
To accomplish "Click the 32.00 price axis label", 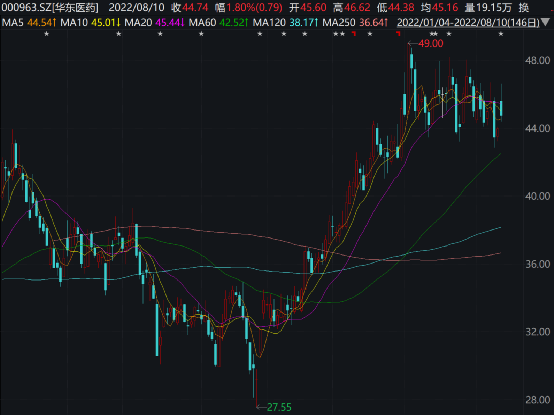I will (537, 332).
